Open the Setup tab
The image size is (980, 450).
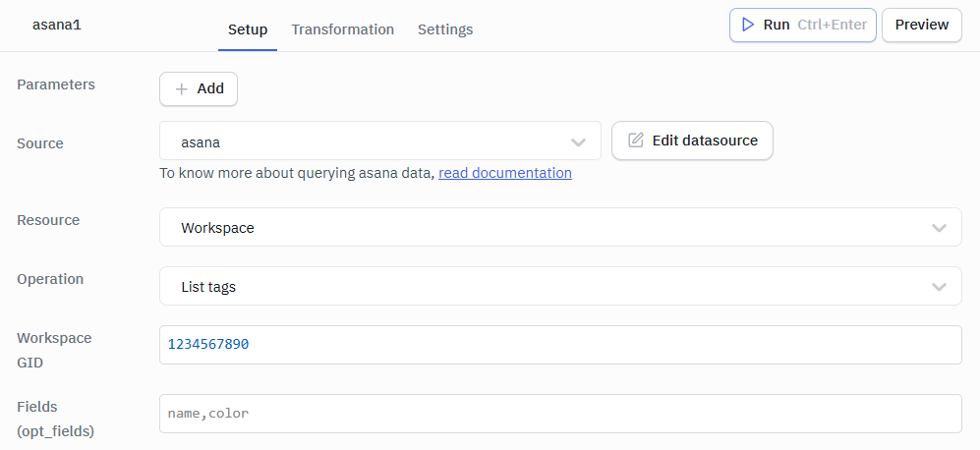pos(248,29)
